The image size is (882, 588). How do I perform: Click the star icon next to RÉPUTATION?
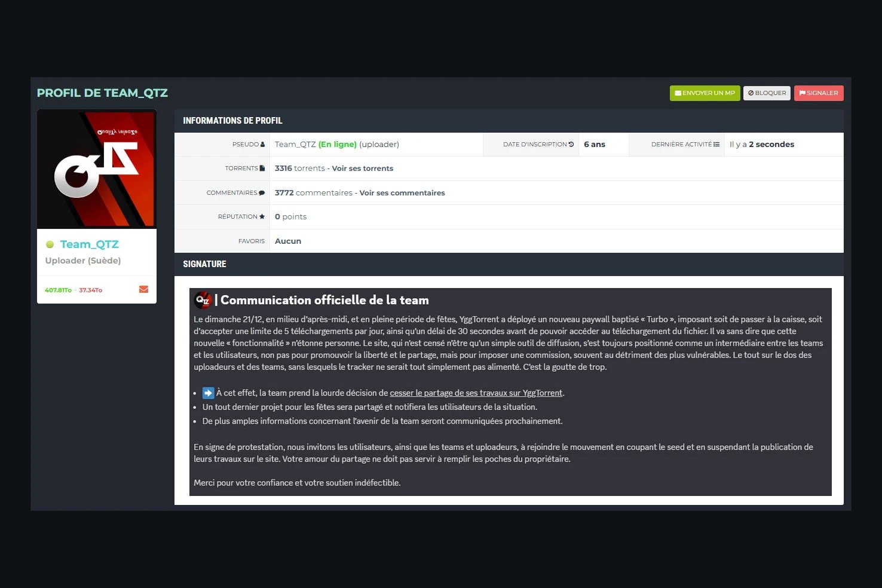pyautogui.click(x=262, y=217)
